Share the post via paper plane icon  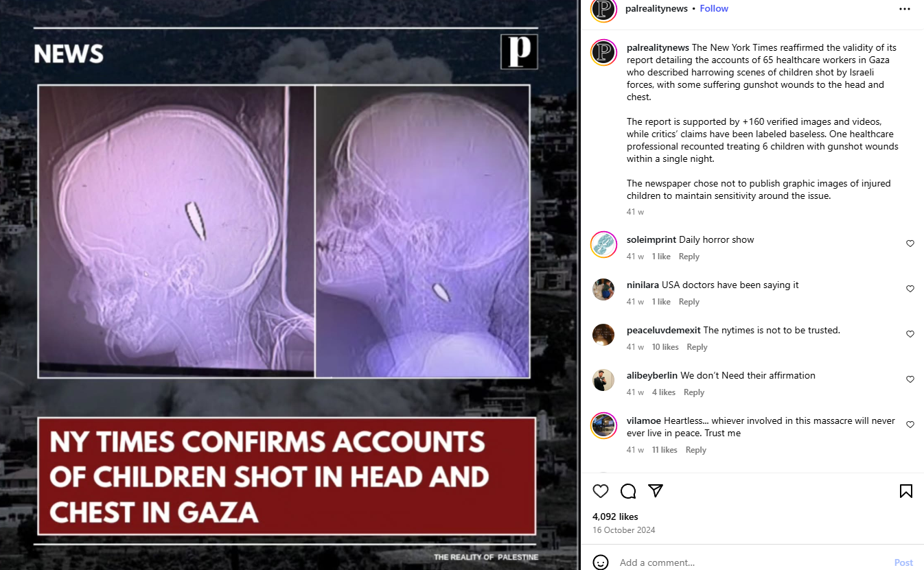point(656,491)
